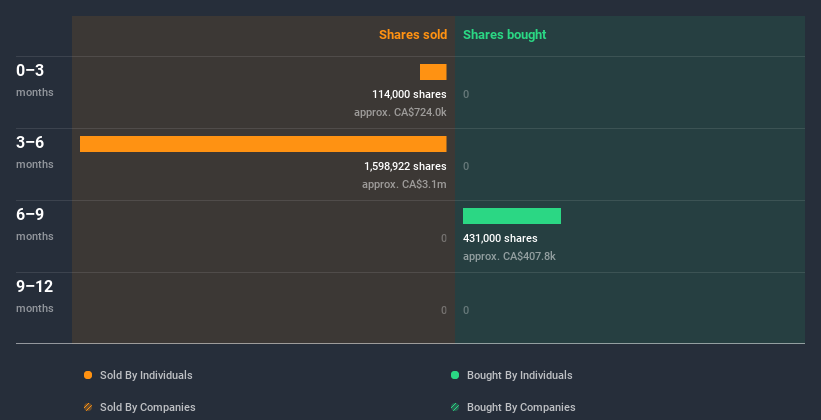The image size is (821, 420).
Task: Click the long orange bar for 3–6 months
Action: 263,144
